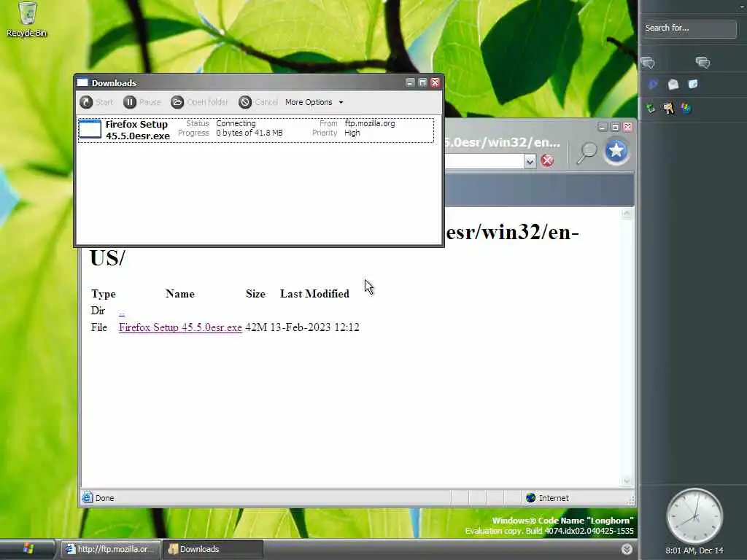Minimize the Downloads window

point(410,83)
